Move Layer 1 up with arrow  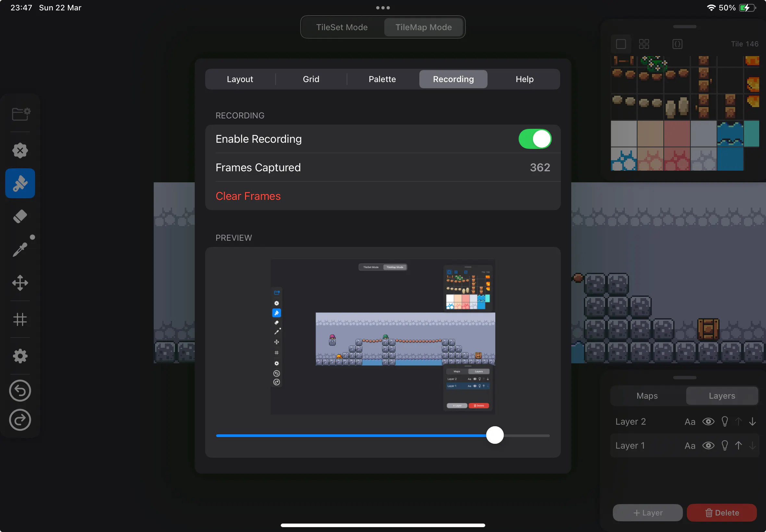(x=738, y=446)
